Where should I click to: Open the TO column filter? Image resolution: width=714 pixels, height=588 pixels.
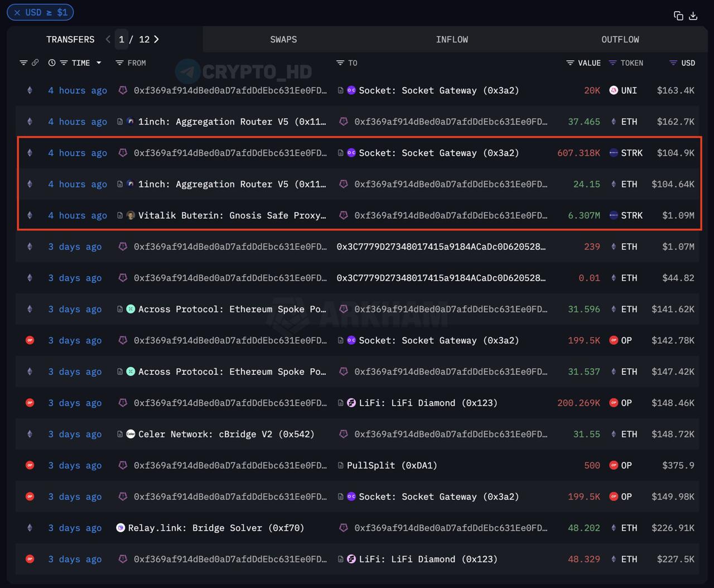[340, 63]
